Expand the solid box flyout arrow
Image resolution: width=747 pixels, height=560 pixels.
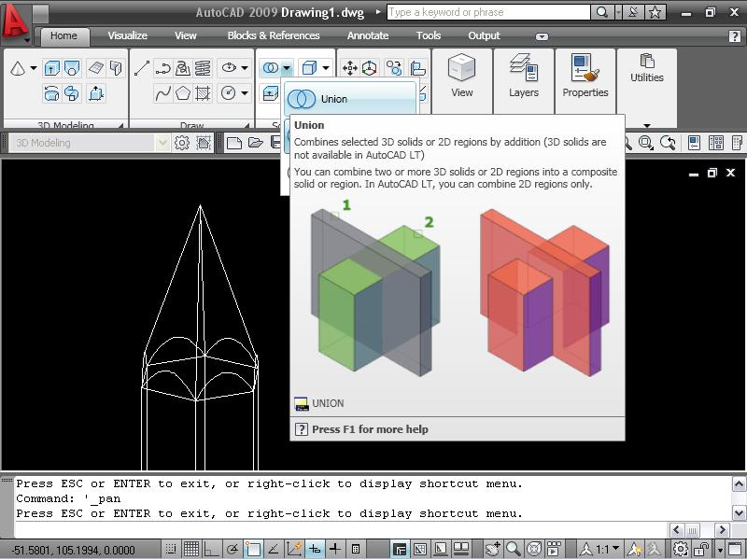[x=326, y=68]
